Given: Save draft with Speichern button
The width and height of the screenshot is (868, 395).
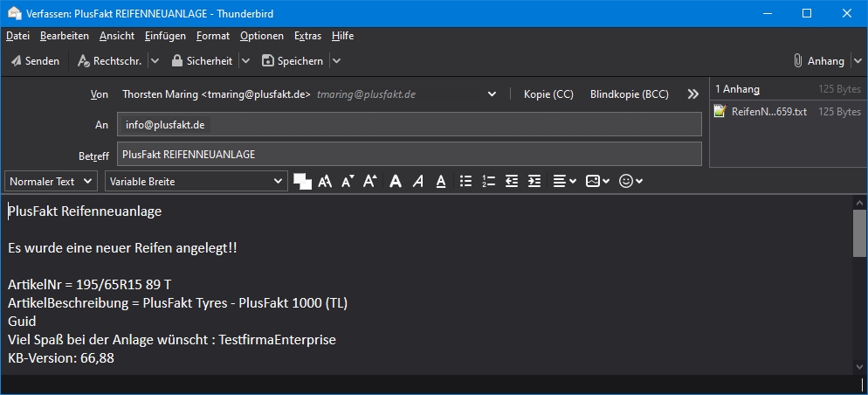Looking at the screenshot, I should point(293,61).
